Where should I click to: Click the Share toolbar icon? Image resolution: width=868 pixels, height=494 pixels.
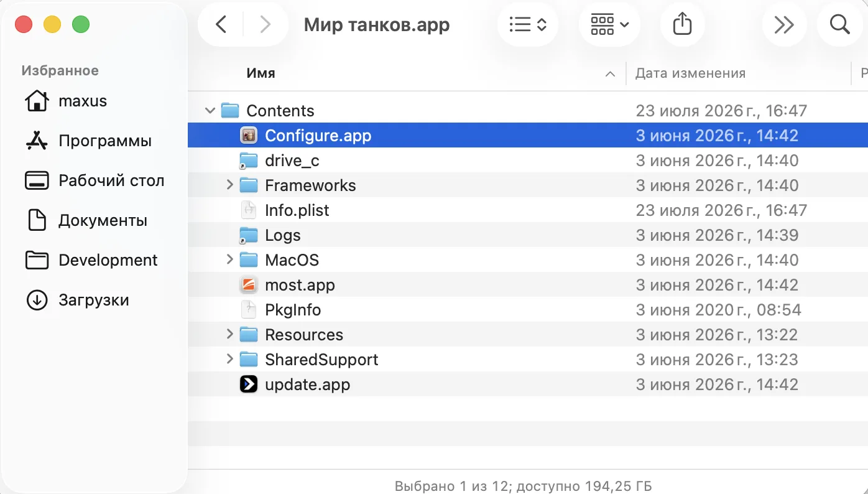[682, 25]
